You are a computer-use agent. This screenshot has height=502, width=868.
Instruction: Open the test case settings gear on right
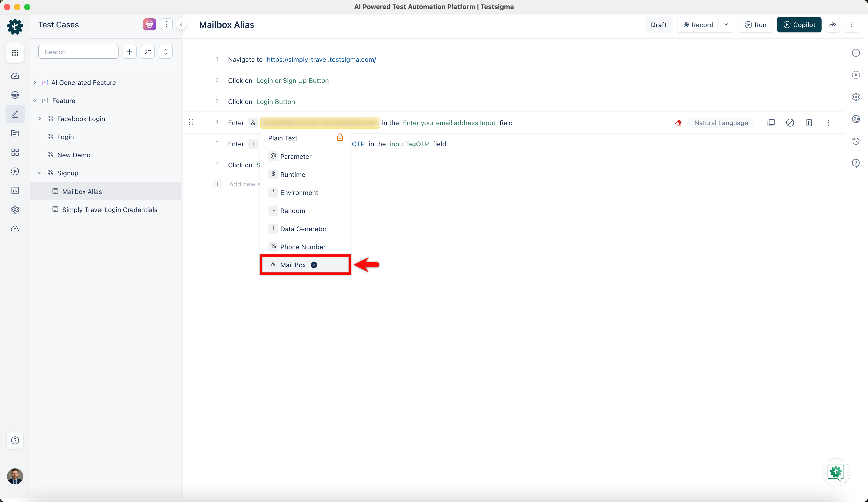(856, 97)
